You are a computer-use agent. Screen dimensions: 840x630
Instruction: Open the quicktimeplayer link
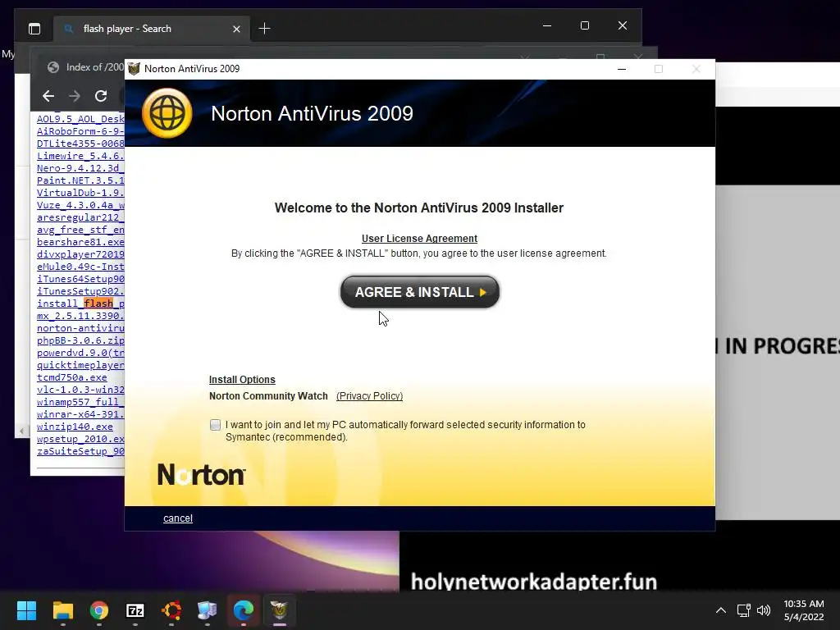pos(80,365)
